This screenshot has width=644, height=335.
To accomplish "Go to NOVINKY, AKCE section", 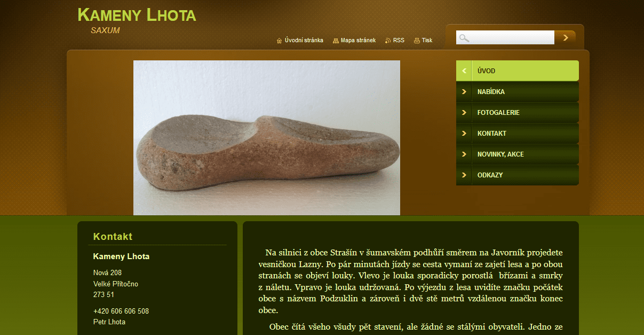I will [518, 154].
